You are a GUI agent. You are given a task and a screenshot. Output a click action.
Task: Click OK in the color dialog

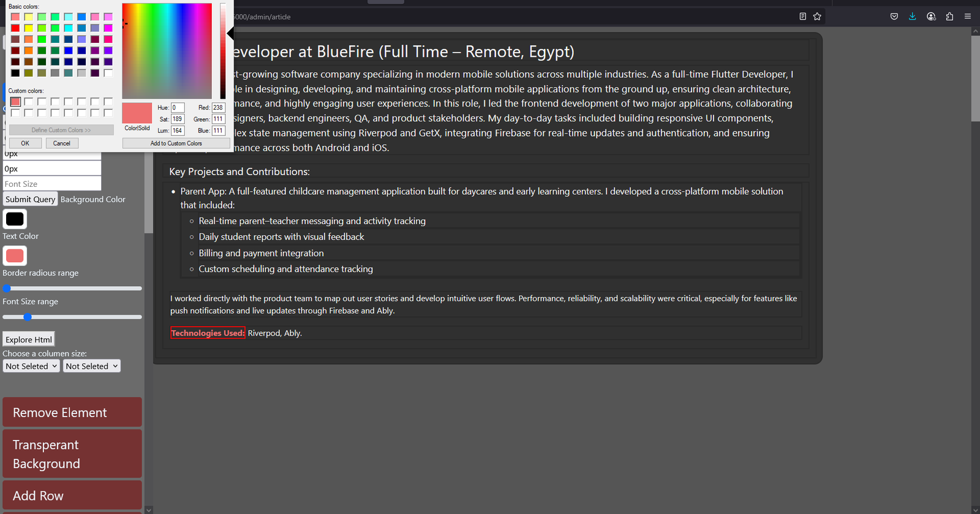pyautogui.click(x=25, y=143)
